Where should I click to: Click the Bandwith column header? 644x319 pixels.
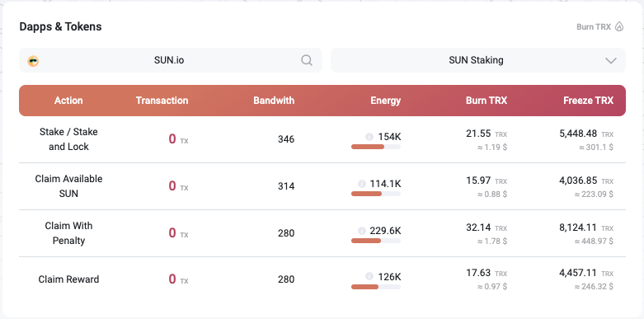(274, 101)
